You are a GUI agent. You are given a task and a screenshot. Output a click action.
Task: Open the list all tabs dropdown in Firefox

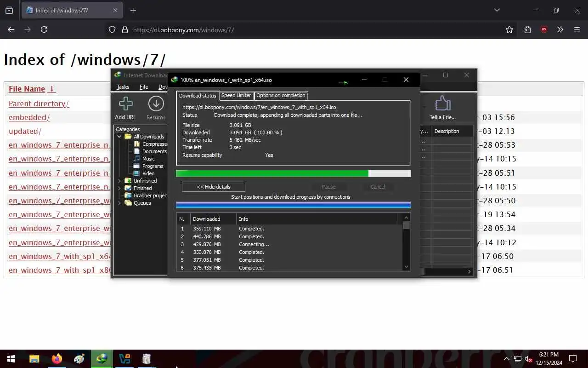(497, 10)
